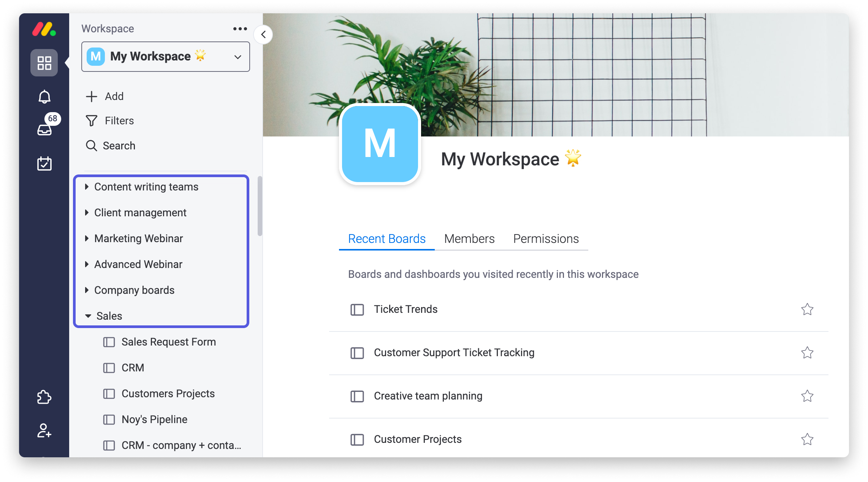Screen dimensions: 868x482
Task: Click the monday.com logo icon
Action: (44, 29)
